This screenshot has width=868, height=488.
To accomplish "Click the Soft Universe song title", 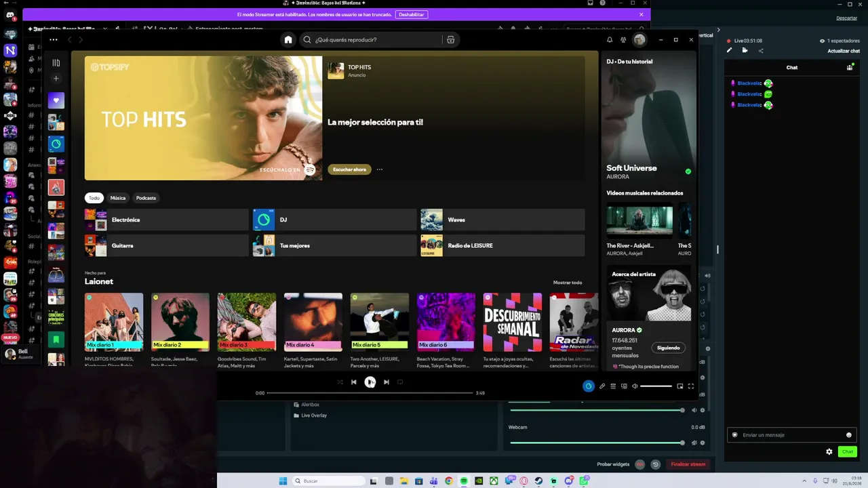I will 631,168.
